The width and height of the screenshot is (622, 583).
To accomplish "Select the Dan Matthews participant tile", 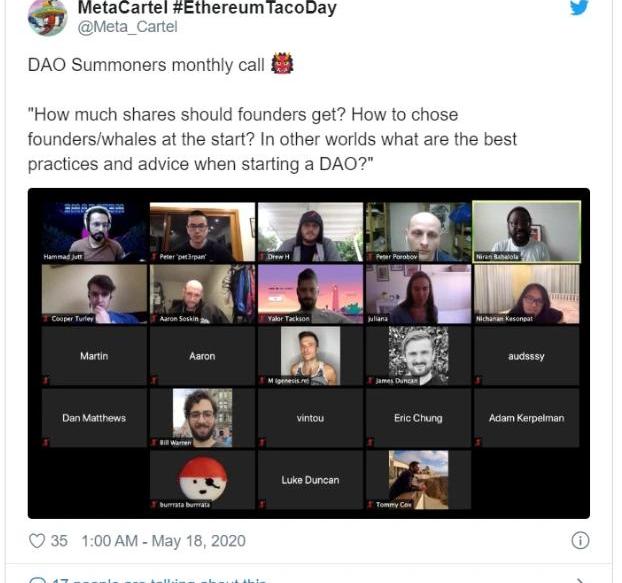I will tap(94, 418).
